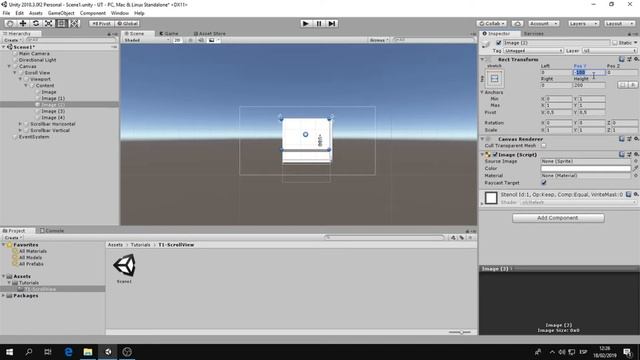This screenshot has height=360, width=640.
Task: Toggle Cull Transparent Mesh checkbox
Action: point(544,146)
